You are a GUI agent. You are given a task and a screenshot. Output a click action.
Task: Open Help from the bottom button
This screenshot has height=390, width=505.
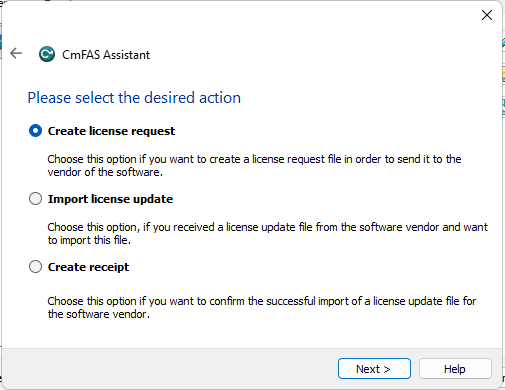point(455,369)
